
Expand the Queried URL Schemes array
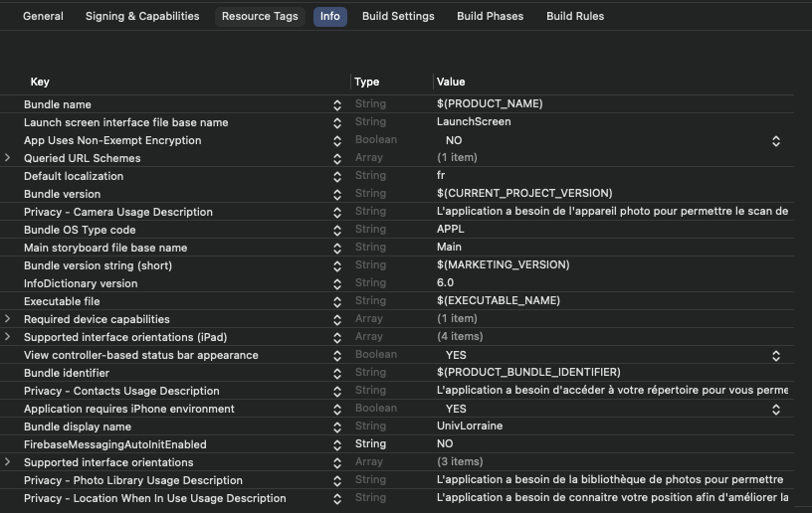tap(8, 158)
